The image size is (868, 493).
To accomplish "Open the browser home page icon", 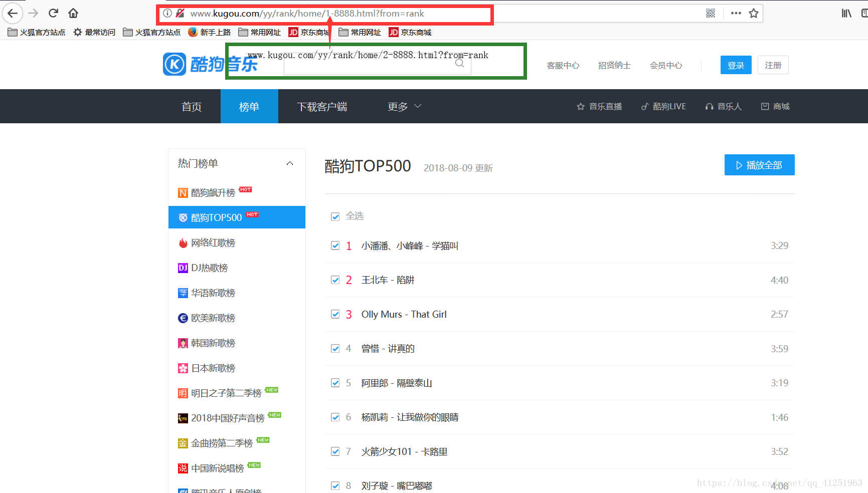I will pos(73,13).
